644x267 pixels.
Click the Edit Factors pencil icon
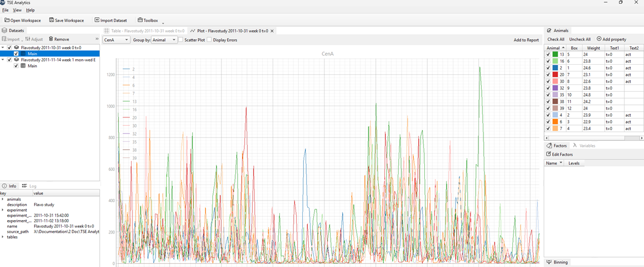549,154
